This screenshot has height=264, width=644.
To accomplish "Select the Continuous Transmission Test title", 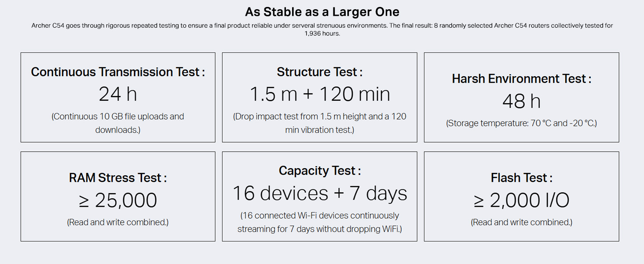I will [118, 72].
